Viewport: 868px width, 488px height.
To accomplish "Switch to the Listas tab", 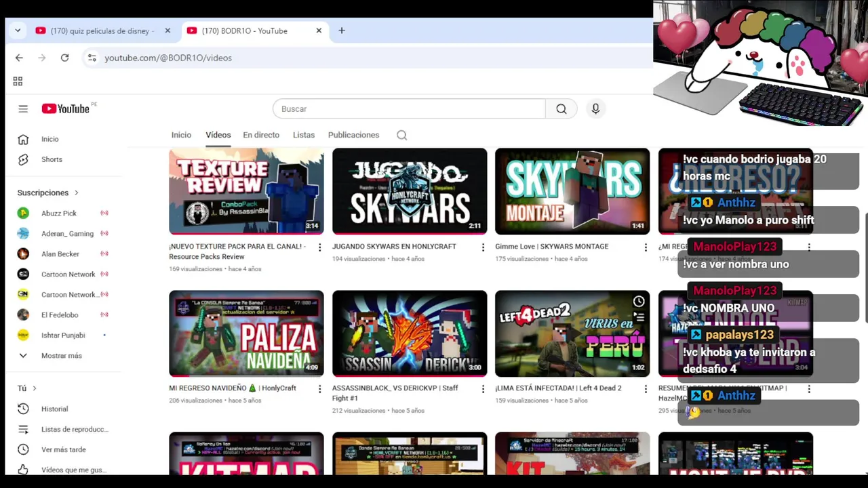I will (x=304, y=135).
